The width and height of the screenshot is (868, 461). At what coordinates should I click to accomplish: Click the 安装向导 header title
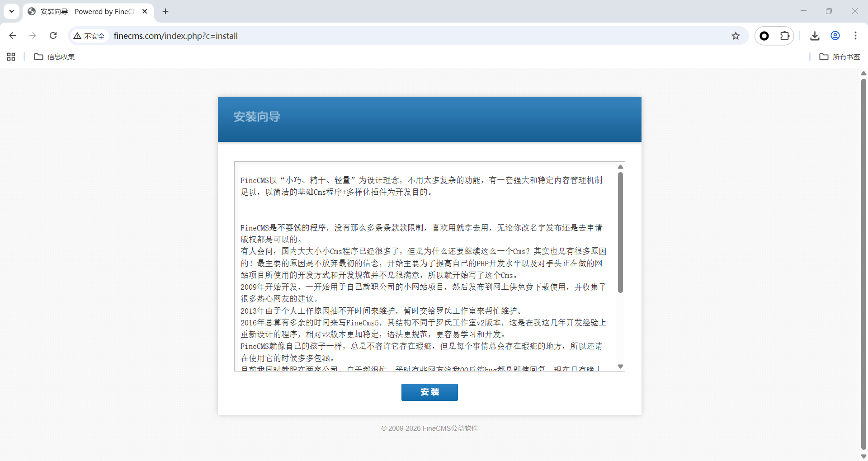257,117
